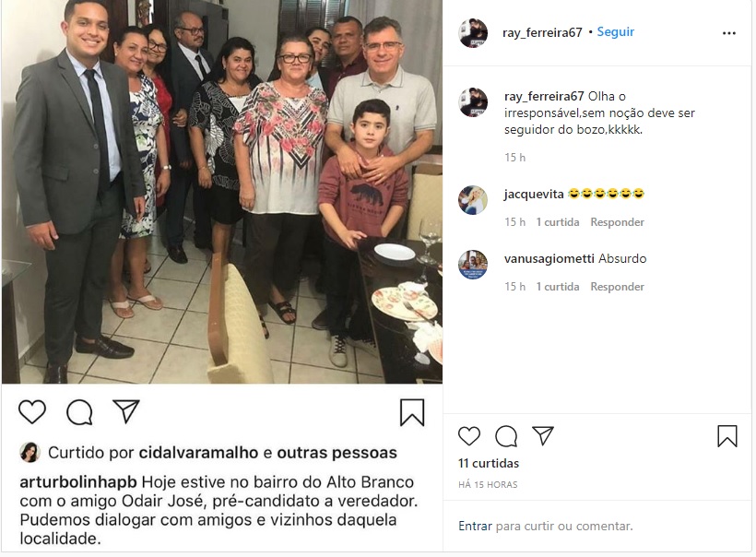Open the arturbolinhapb username in the caption

pos(78,482)
